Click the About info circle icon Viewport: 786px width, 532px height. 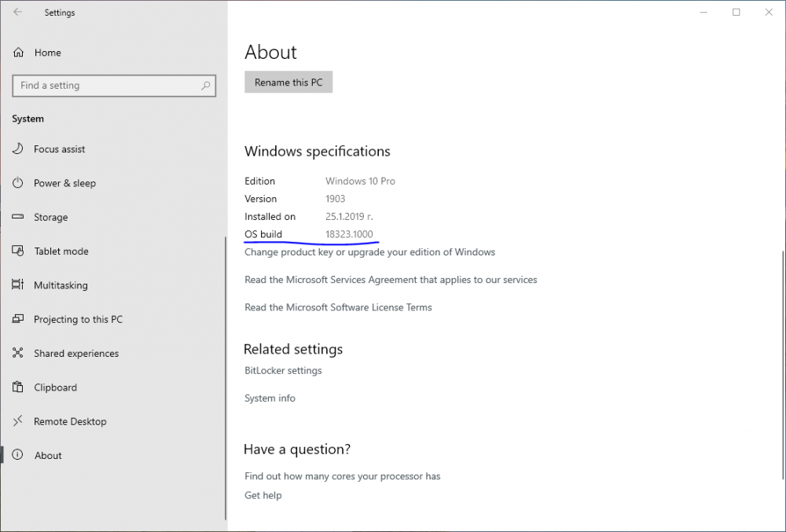click(17, 455)
